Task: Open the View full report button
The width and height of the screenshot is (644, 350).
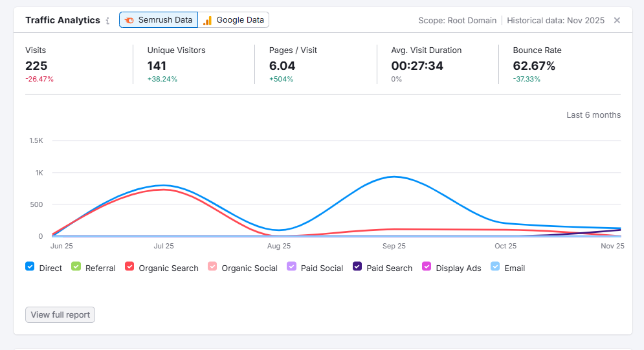Action: coord(60,315)
